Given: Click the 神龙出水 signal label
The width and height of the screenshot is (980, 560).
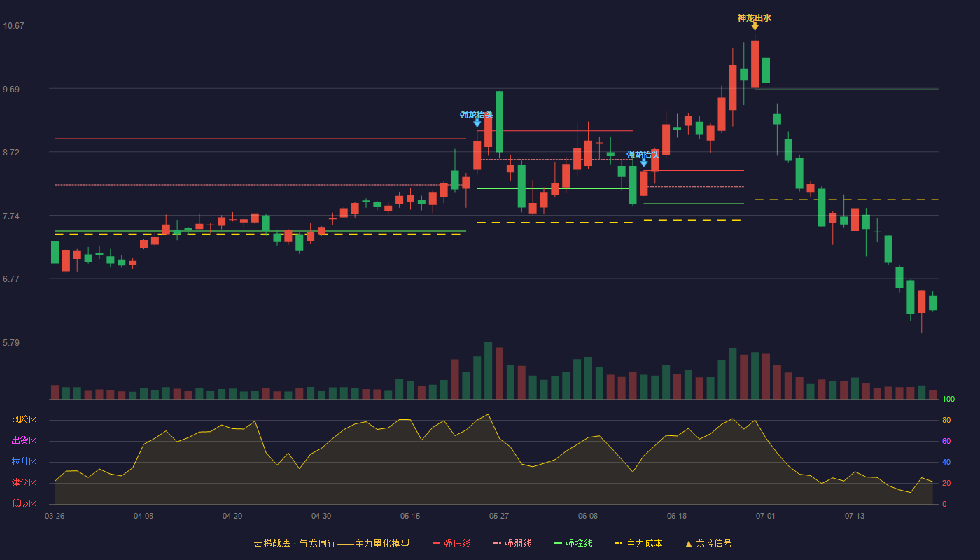Looking at the screenshot, I should (x=755, y=18).
